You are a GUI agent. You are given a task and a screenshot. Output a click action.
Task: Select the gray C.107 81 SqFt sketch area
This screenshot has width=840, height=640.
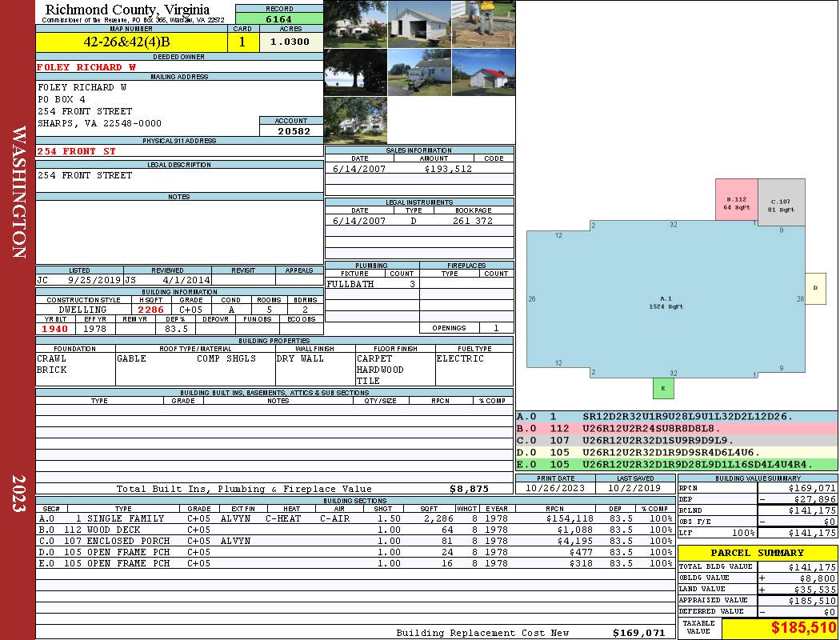[x=781, y=202]
